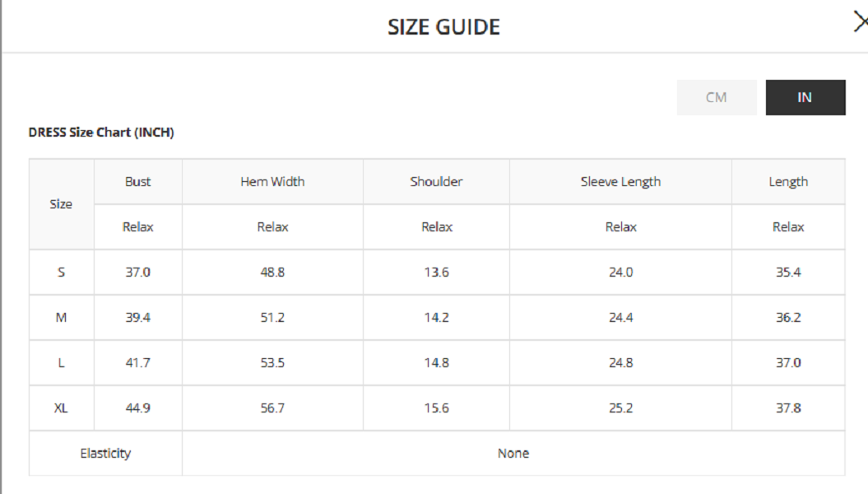Click the SIZE GUIDE title
Image resolution: width=868 pixels, height=494 pixels.
tap(443, 27)
